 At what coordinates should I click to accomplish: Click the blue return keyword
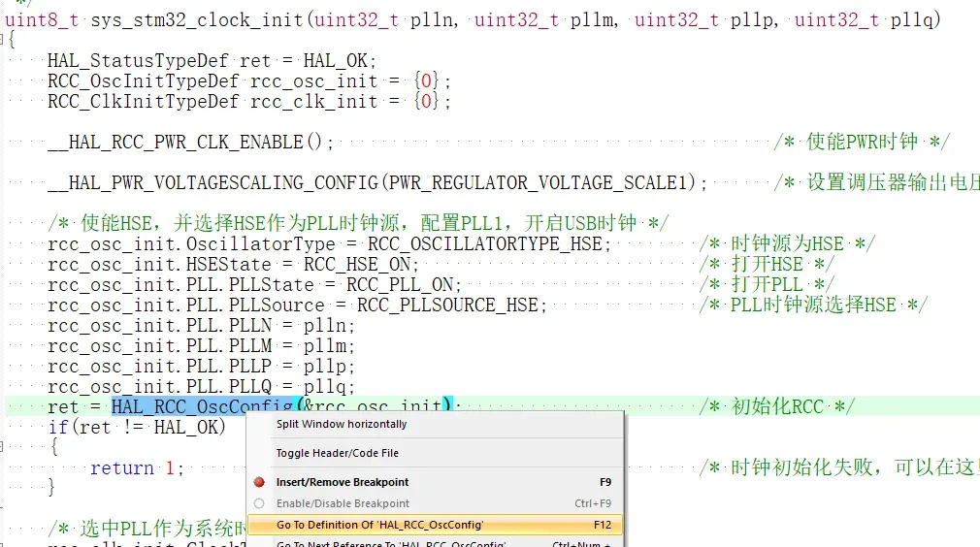point(122,468)
